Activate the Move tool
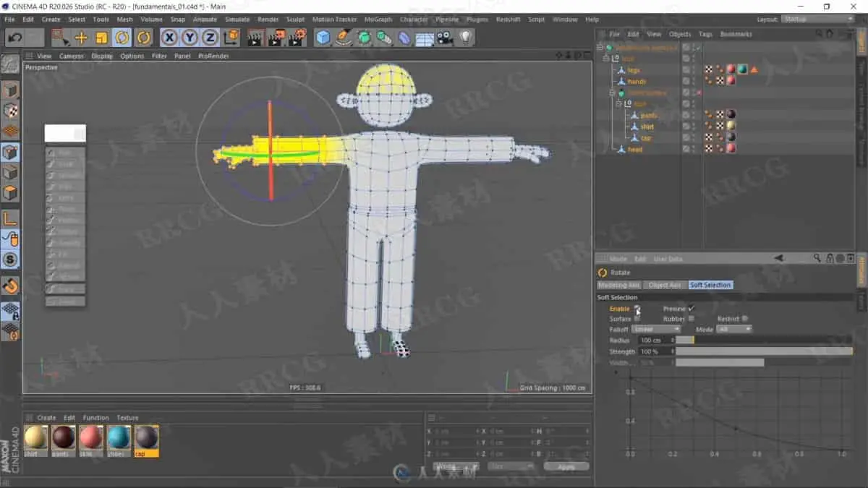The image size is (868, 488). pyautogui.click(x=81, y=38)
